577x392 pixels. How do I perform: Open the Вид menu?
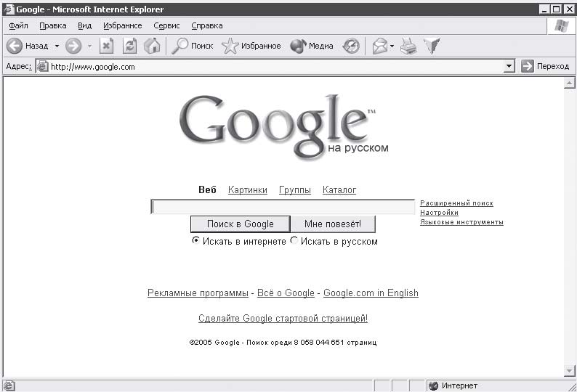pyautogui.click(x=84, y=25)
